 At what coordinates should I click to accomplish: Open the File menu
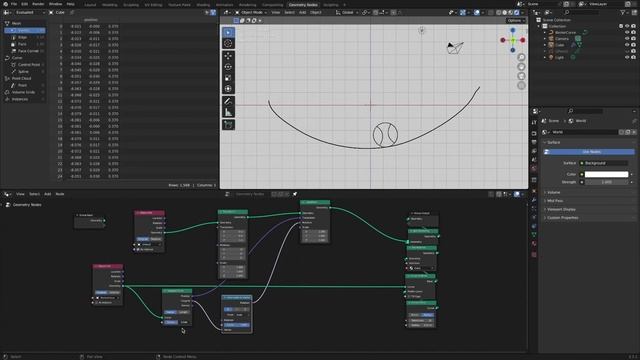point(14,4)
